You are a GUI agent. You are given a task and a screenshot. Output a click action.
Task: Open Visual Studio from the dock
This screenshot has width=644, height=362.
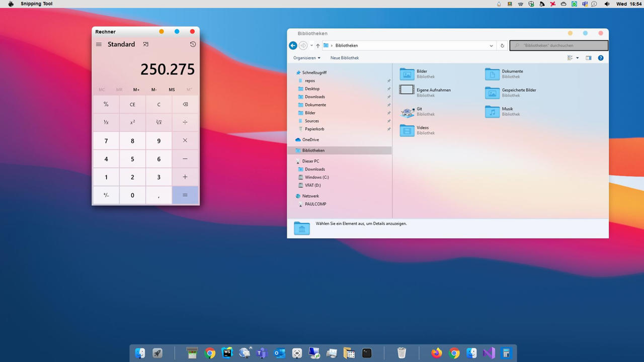[x=489, y=353]
